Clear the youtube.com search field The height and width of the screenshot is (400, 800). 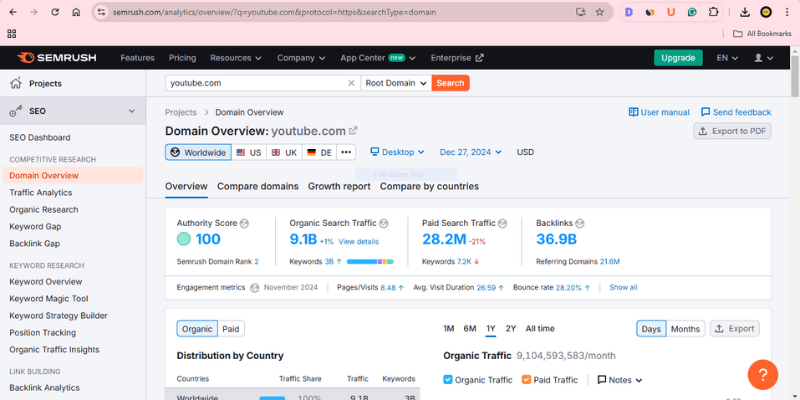click(351, 83)
